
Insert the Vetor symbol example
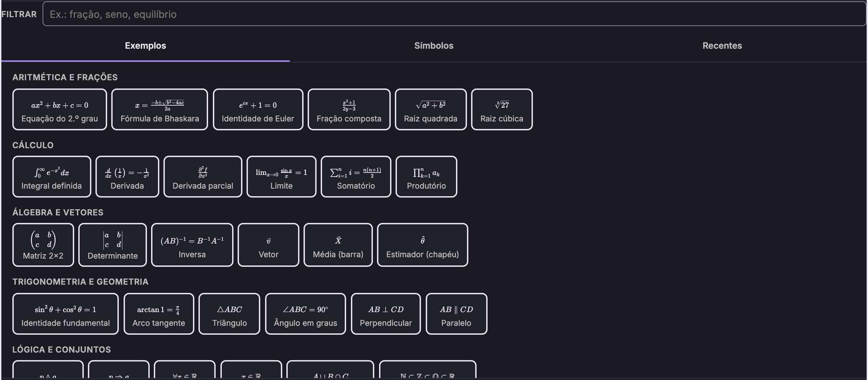pyautogui.click(x=268, y=245)
